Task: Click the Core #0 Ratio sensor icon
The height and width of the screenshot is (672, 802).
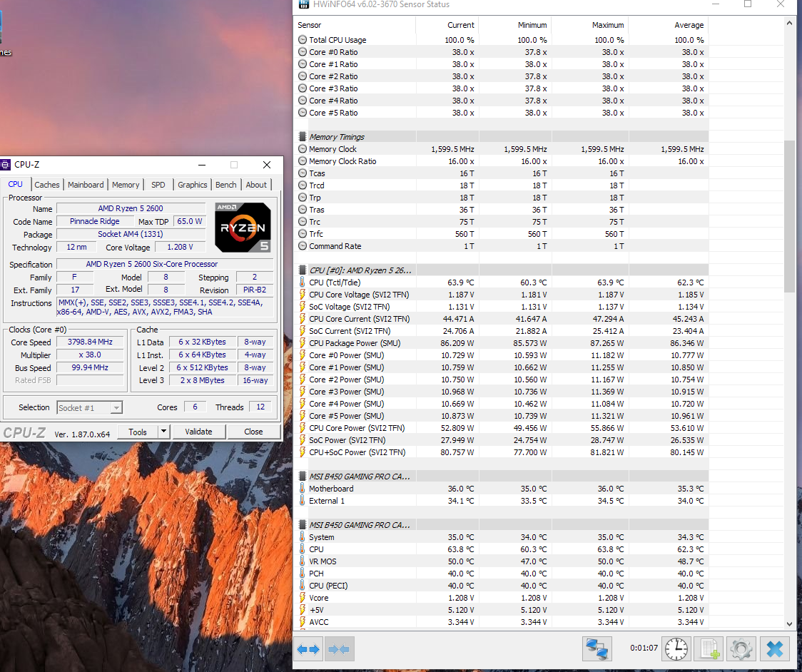Action: point(303,52)
